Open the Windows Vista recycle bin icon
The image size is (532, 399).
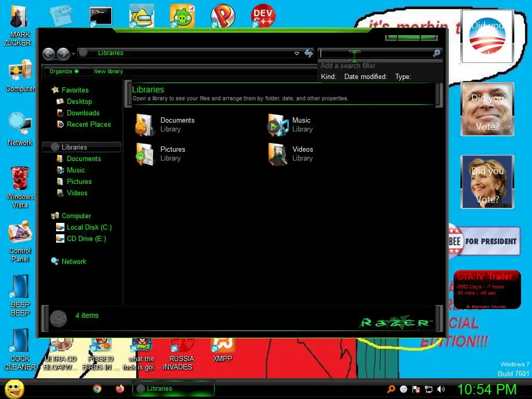(x=20, y=187)
